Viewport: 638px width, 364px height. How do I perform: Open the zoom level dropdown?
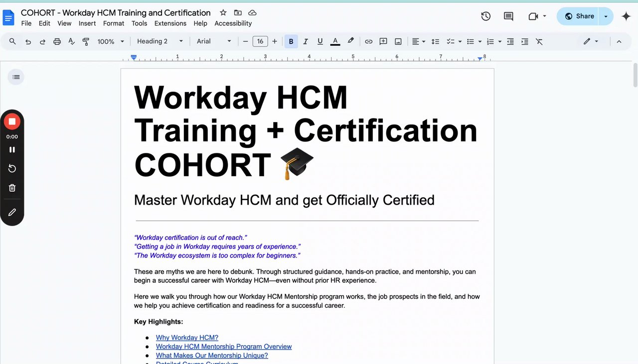pos(111,41)
